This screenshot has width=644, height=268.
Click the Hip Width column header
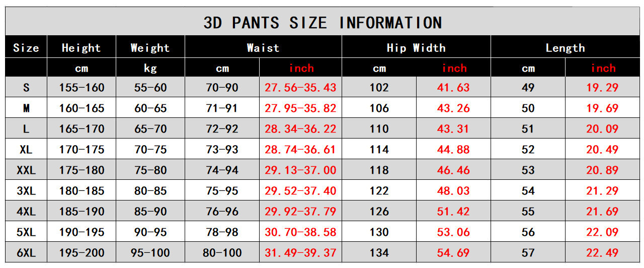pyautogui.click(x=416, y=48)
